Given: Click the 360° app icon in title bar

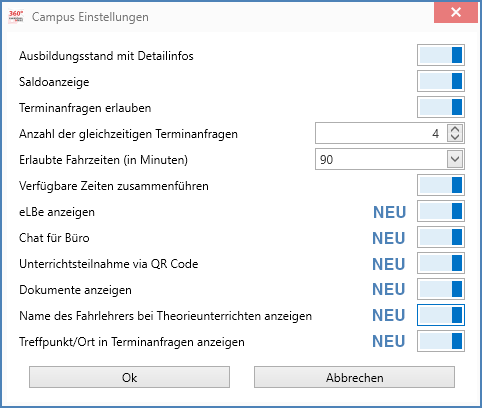Looking at the screenshot, I should tap(16, 16).
